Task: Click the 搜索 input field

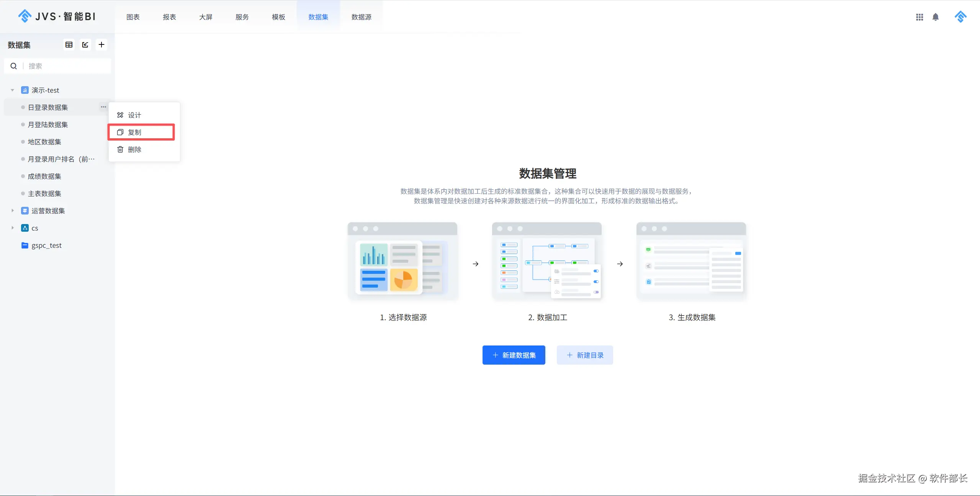Action: (x=67, y=66)
